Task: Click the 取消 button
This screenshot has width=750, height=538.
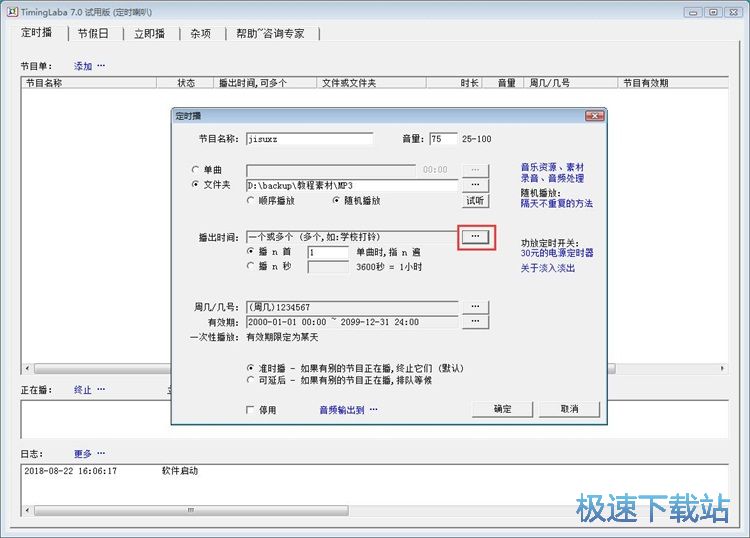Action: pyautogui.click(x=569, y=409)
